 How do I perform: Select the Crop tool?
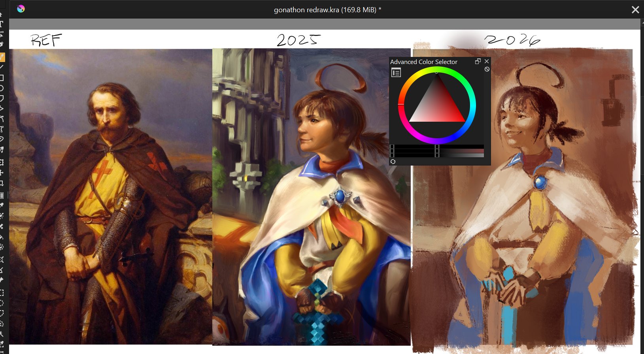tap(2, 183)
